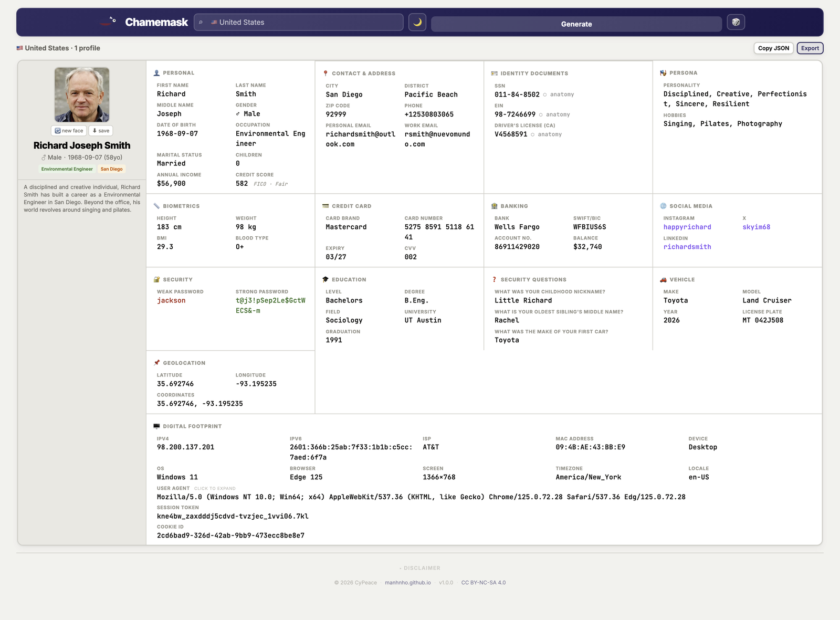Screen dimensions: 840x620
Task: Click the Export button
Action: pos(810,48)
